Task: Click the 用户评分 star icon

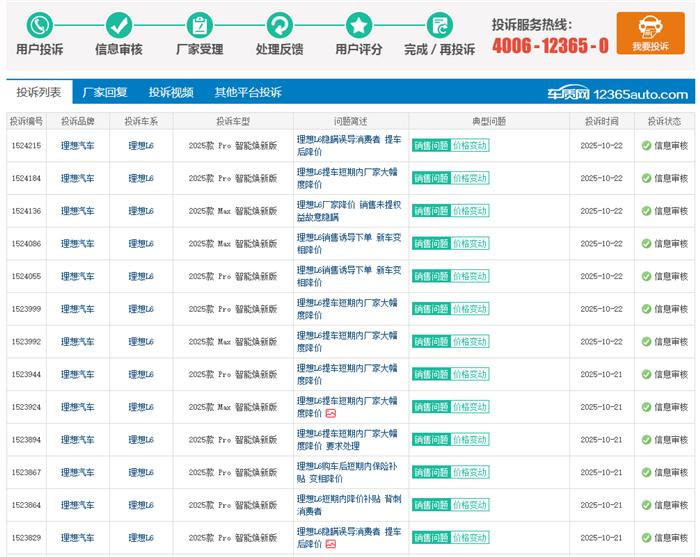Action: [x=358, y=25]
